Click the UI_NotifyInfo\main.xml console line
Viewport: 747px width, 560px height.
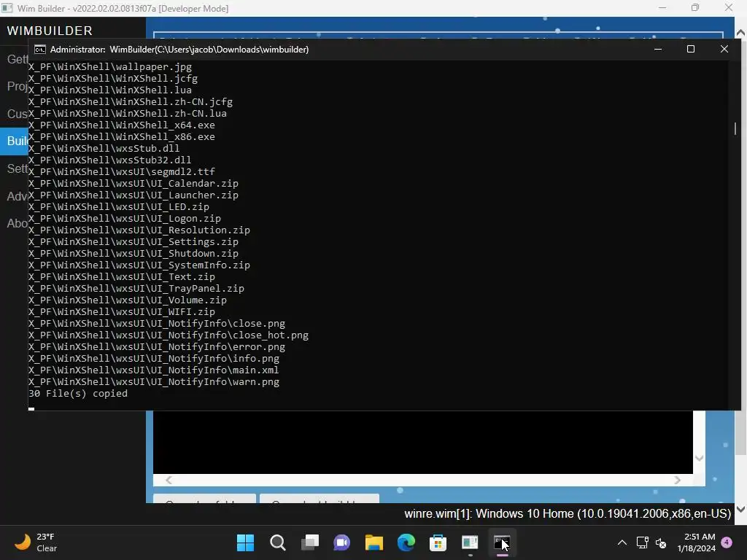coord(153,370)
